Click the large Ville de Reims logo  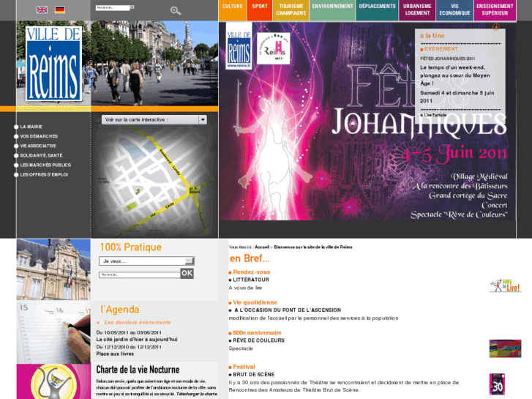[53, 64]
